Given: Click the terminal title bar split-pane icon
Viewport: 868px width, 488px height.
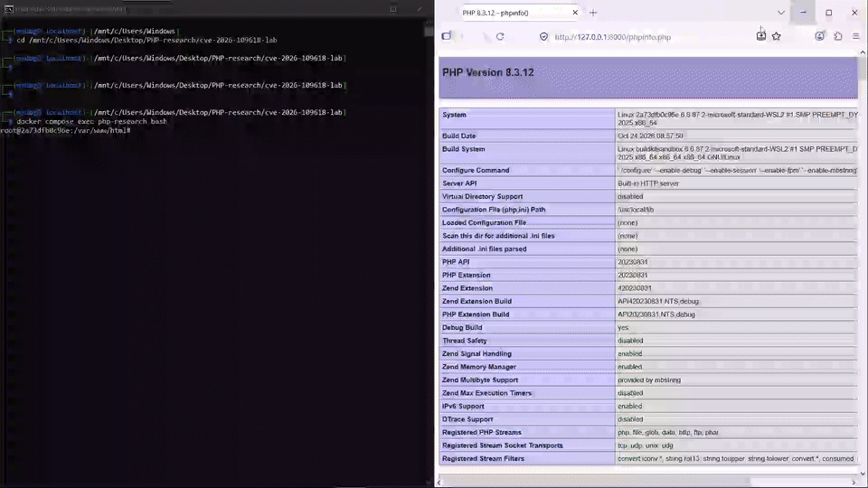Looking at the screenshot, I should point(393,9).
